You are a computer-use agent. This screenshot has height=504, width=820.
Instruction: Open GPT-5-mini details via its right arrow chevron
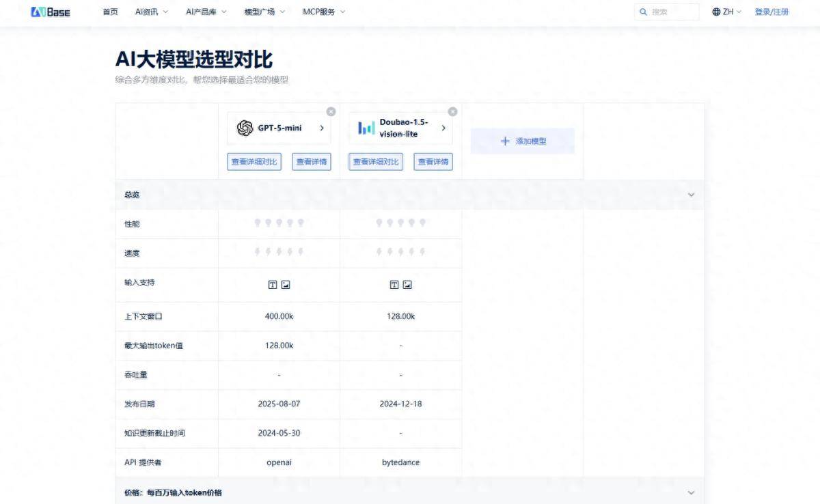321,127
